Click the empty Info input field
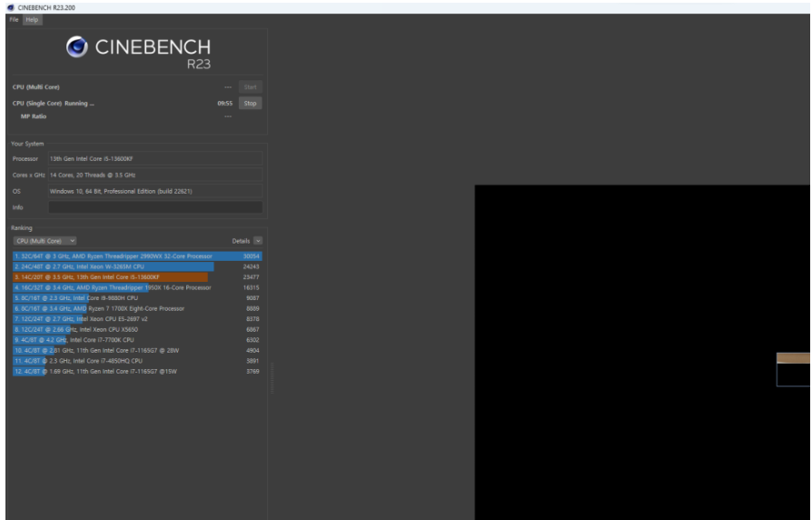 tap(154, 207)
